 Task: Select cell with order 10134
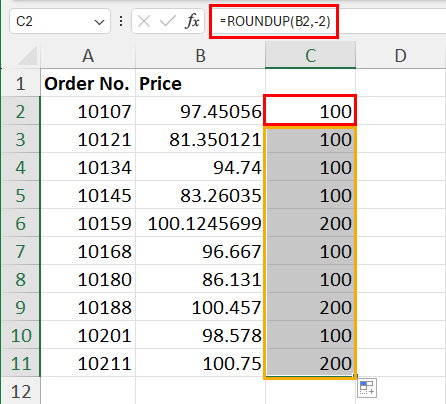88,167
